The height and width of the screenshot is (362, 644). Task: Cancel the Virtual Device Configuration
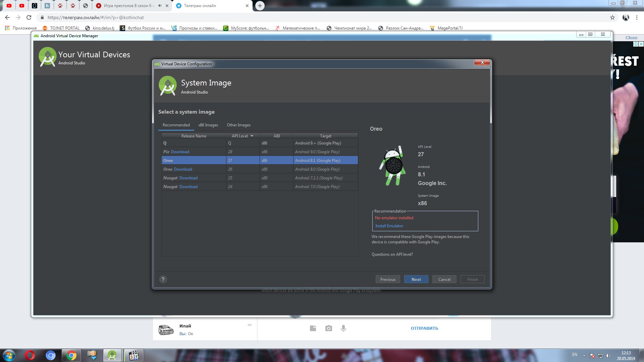click(x=444, y=279)
